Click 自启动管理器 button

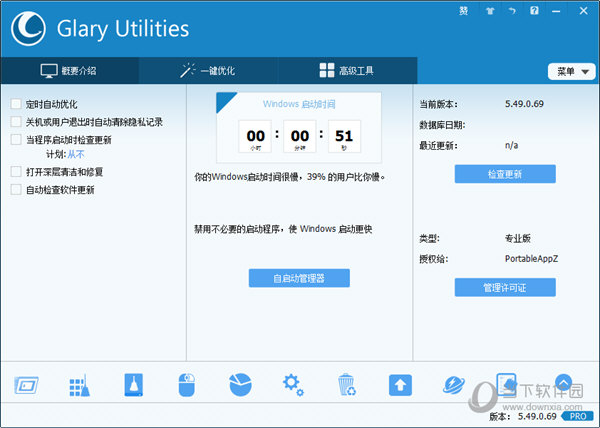click(299, 278)
